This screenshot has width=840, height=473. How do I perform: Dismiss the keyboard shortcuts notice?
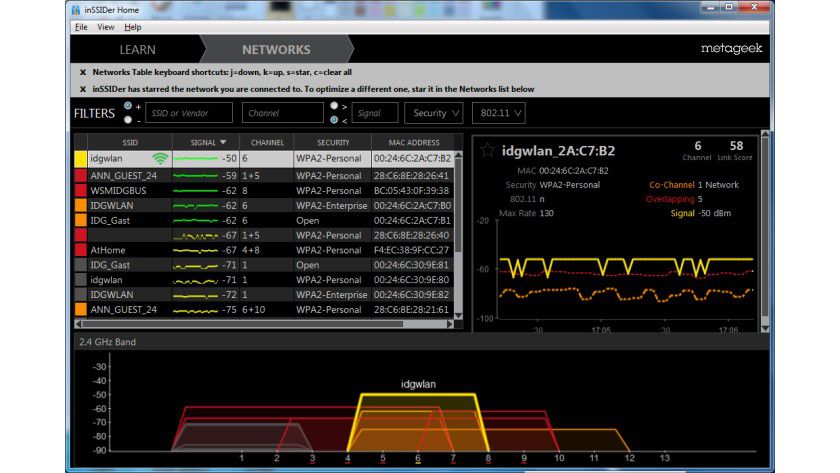82,72
